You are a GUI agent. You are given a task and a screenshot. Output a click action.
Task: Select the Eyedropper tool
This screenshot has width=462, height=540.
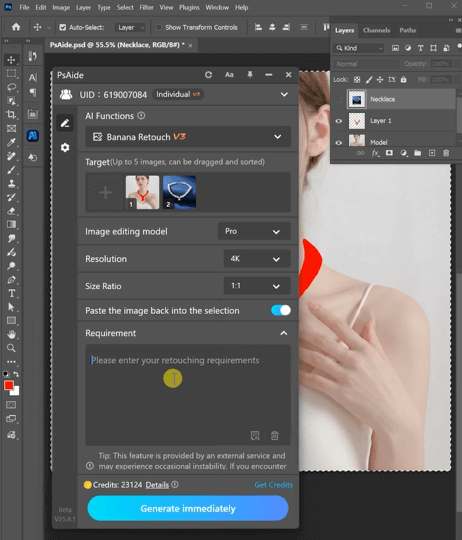click(11, 142)
